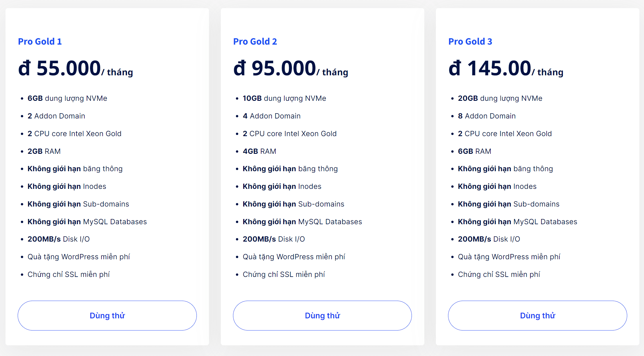The height and width of the screenshot is (356, 644).
Task: Click the 6GB RAM feature line
Action: tap(474, 151)
